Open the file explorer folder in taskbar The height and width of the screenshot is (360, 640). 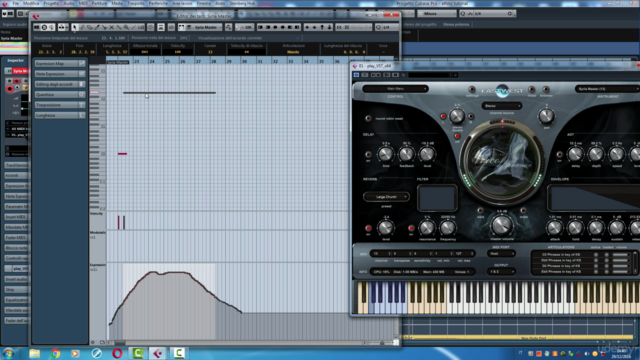click(x=35, y=353)
